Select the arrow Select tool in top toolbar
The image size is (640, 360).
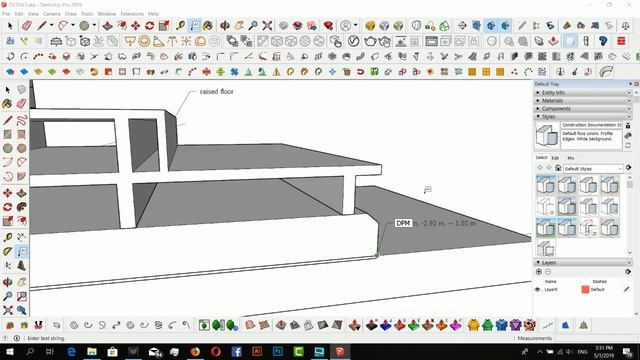pyautogui.click(x=10, y=26)
